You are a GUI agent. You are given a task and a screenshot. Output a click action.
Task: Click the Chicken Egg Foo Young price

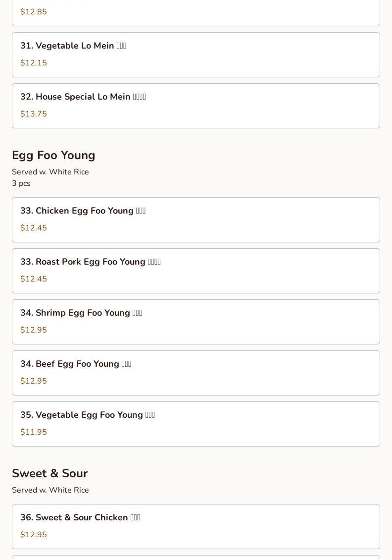click(34, 228)
